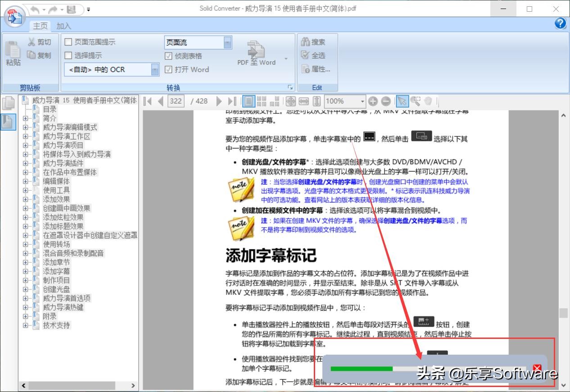
Task: Enable the 页面范围提示 checkbox
Action: [68, 42]
